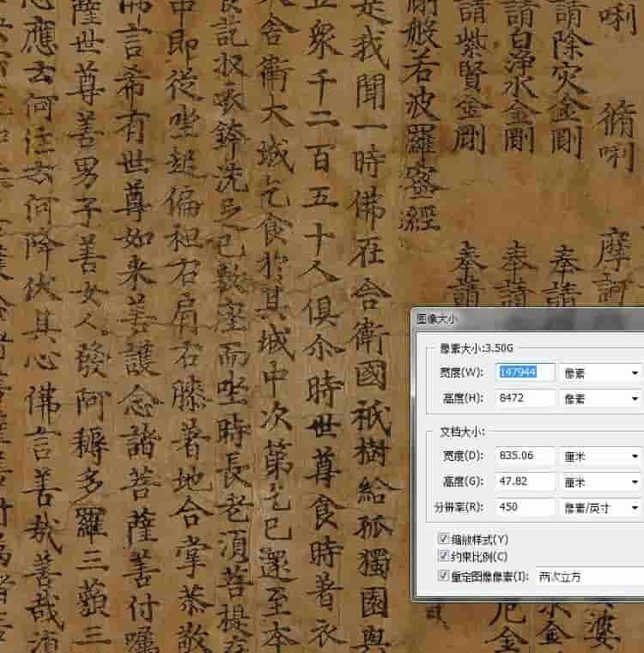This screenshot has width=644, height=653.
Task: Click the document width field showing 835.06
Action: pyautogui.click(x=527, y=456)
